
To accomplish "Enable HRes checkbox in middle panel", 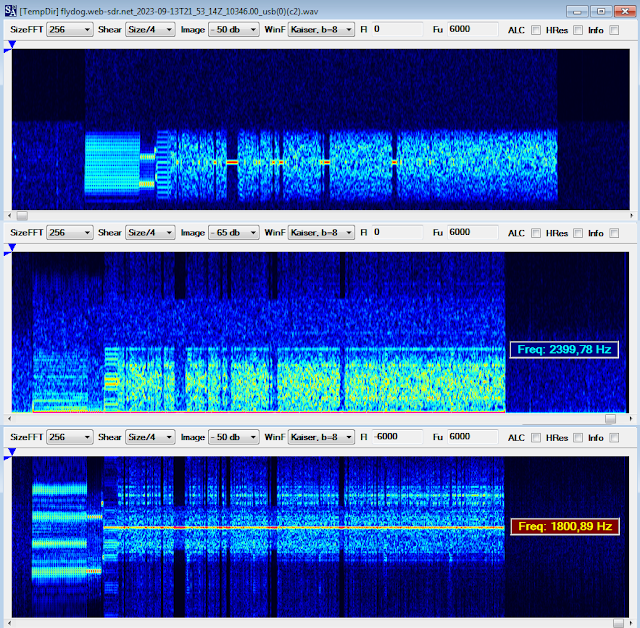I will [578, 233].
